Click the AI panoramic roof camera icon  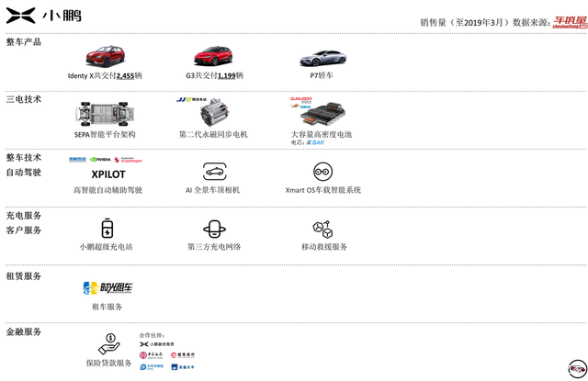click(x=213, y=172)
